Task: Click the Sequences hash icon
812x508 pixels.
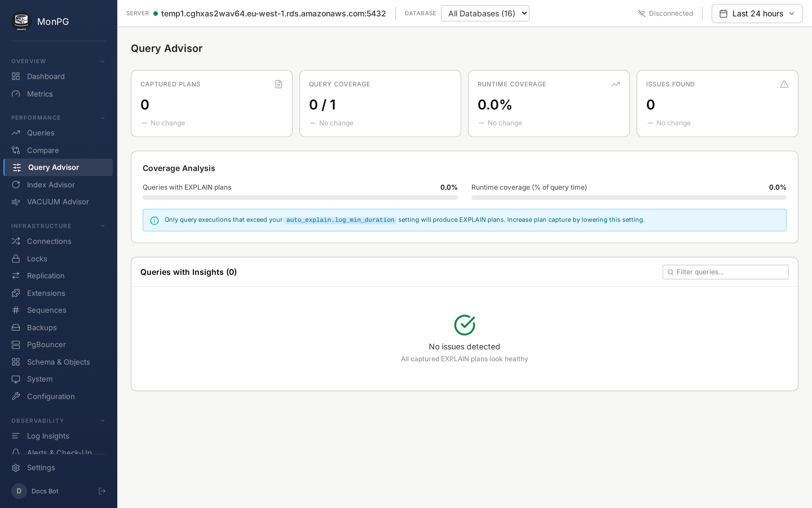Action: (16, 310)
